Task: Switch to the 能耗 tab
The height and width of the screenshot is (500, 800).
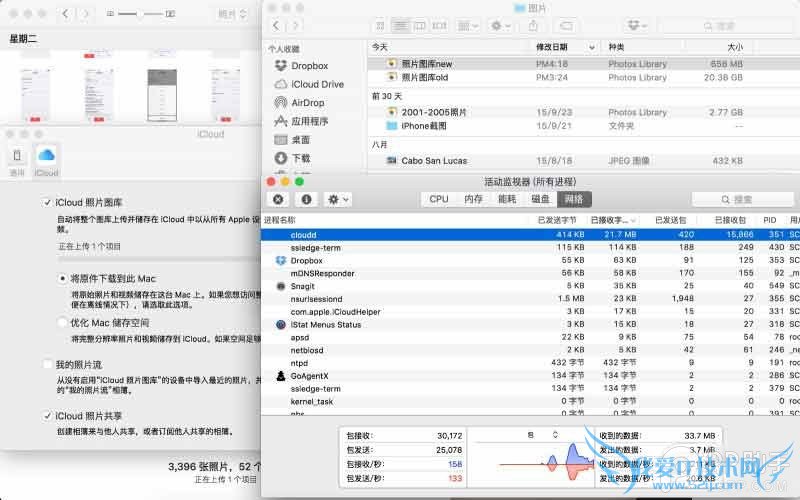Action: click(507, 199)
